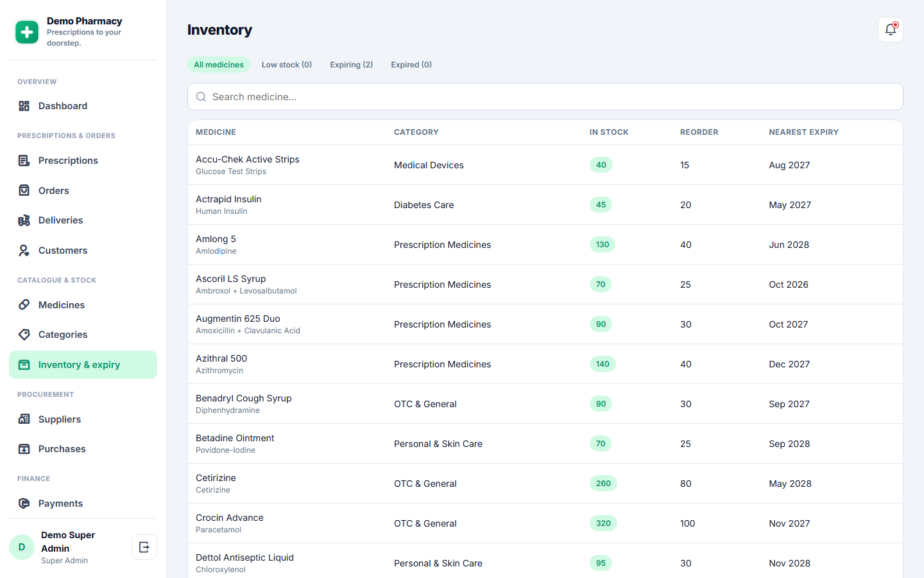Image resolution: width=924 pixels, height=578 pixels.
Task: Click the Medicines pill icon
Action: coord(24,305)
